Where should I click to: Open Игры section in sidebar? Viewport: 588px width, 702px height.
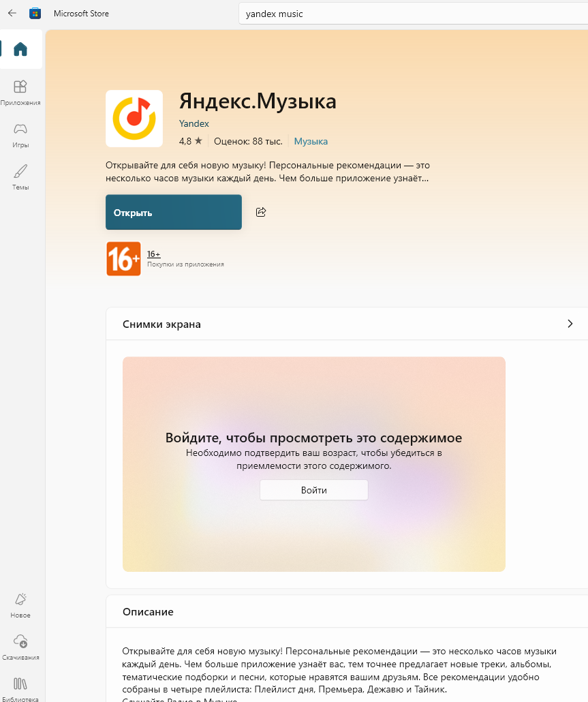pyautogui.click(x=20, y=135)
